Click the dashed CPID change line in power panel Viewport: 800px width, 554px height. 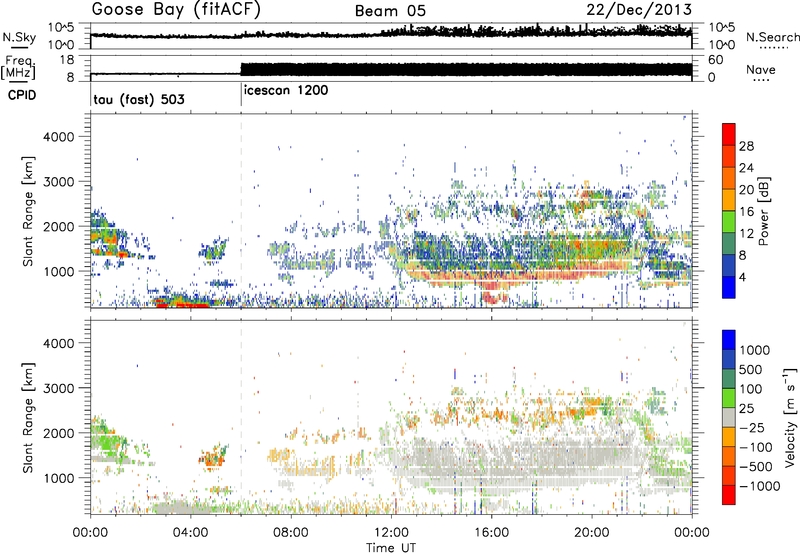coord(241,210)
